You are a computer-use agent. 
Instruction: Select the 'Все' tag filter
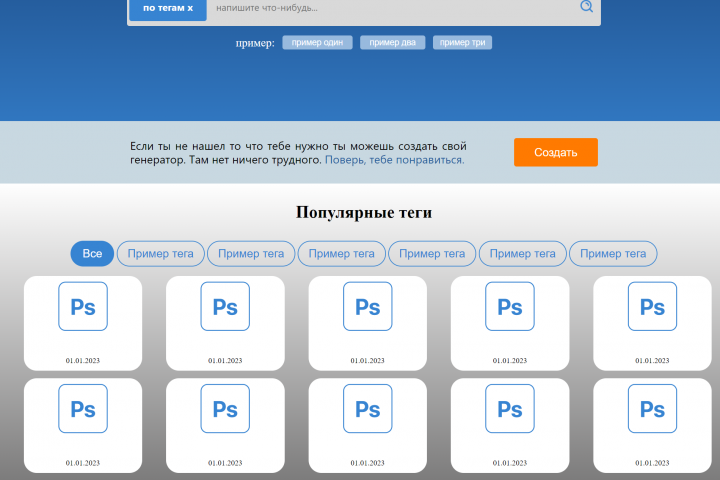(92, 254)
